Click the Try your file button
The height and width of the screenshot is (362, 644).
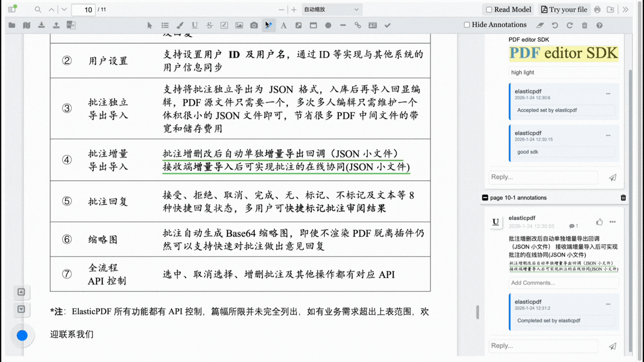tap(564, 9)
